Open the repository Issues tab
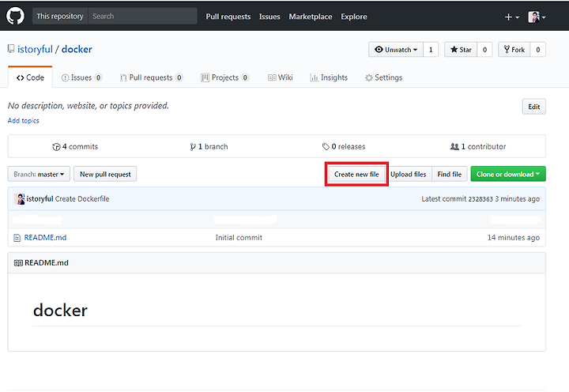This screenshot has height=392, width=569. 81,77
